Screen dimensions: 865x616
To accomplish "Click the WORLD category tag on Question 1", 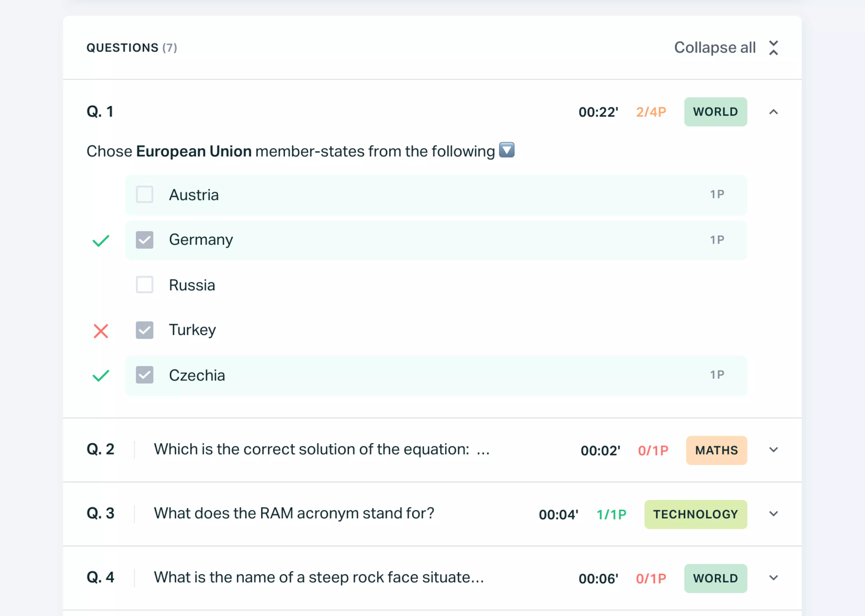I will pyautogui.click(x=715, y=111).
